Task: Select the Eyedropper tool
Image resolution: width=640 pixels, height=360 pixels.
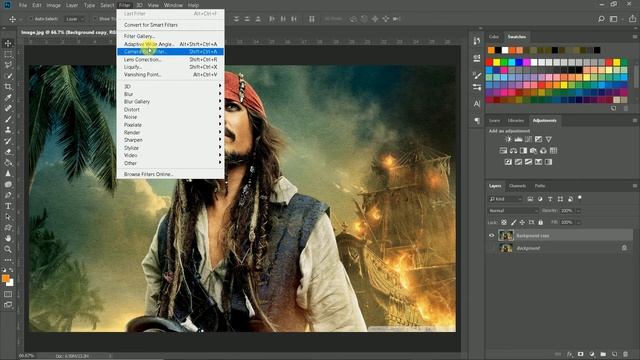Action: pos(8,97)
